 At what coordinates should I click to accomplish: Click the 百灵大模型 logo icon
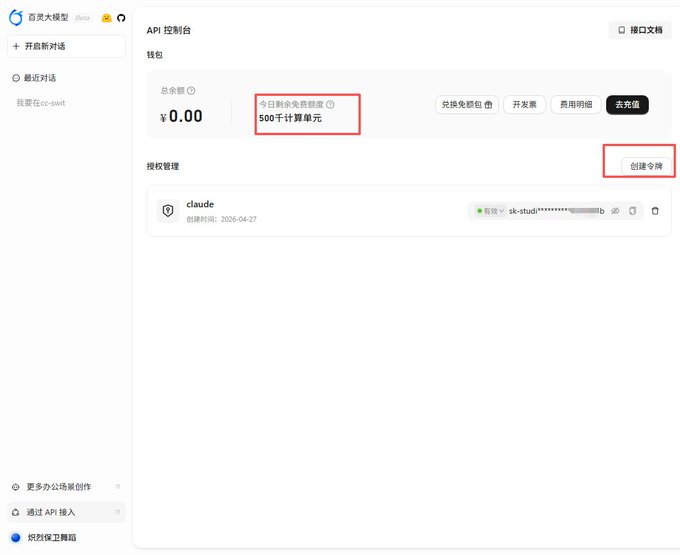[16, 17]
